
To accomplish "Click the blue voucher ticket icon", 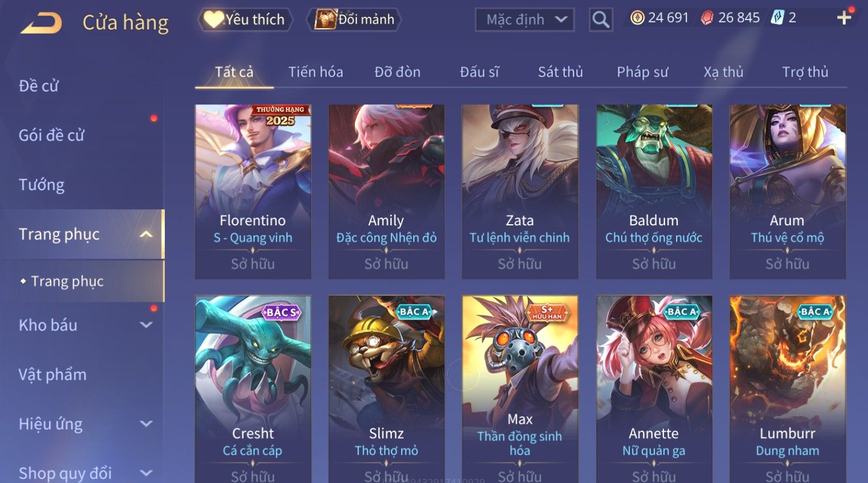I will (x=778, y=18).
